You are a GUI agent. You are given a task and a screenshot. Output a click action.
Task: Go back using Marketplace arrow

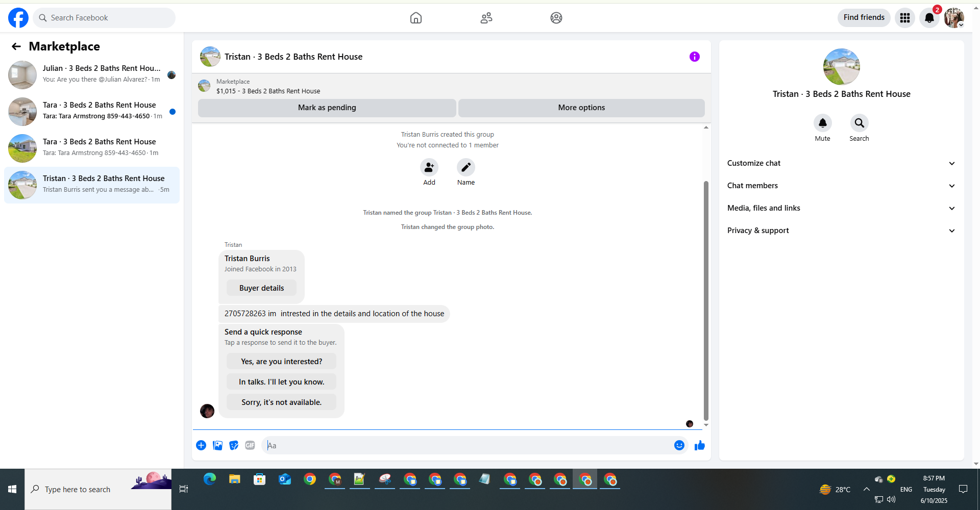point(16,46)
